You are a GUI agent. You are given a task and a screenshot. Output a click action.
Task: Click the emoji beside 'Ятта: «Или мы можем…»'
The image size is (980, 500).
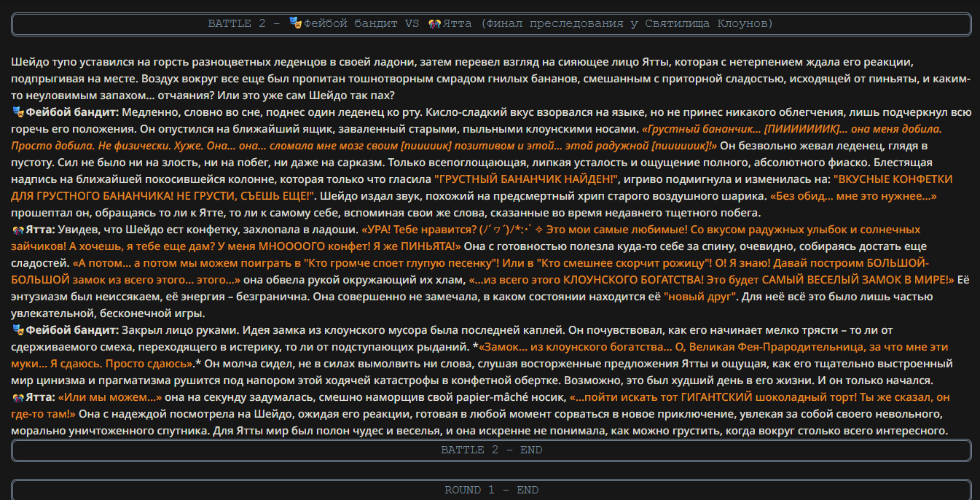tap(18, 398)
